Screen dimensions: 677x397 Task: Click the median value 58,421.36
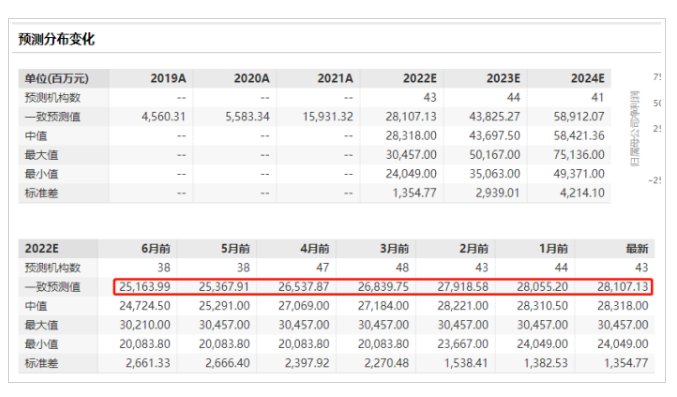(x=579, y=136)
